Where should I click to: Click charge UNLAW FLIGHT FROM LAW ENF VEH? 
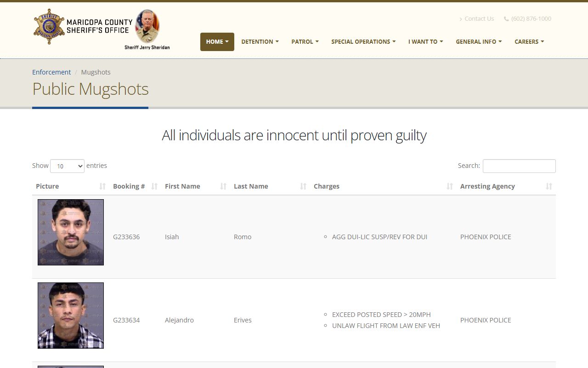tap(386, 326)
